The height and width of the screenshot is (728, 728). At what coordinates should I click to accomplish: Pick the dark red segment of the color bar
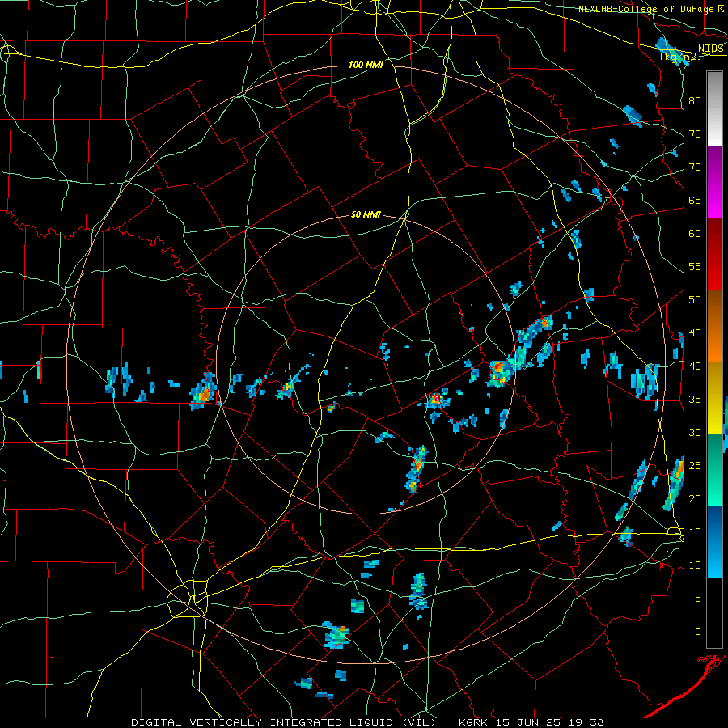click(x=714, y=254)
